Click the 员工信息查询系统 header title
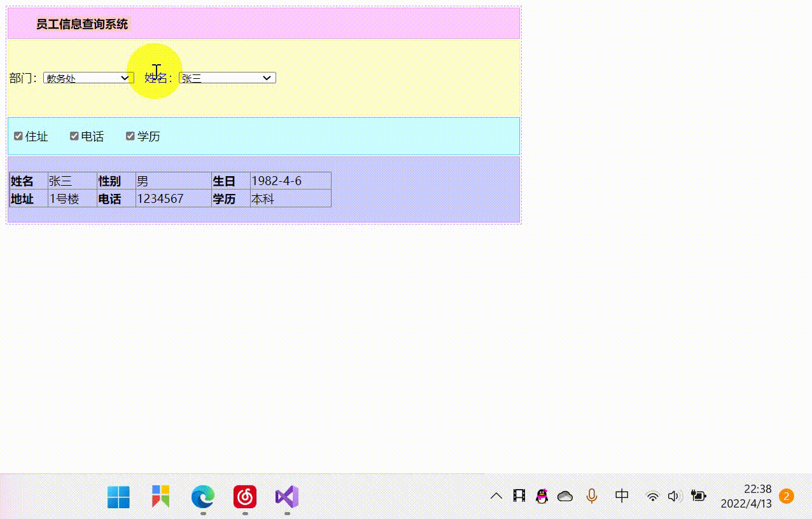 click(81, 24)
